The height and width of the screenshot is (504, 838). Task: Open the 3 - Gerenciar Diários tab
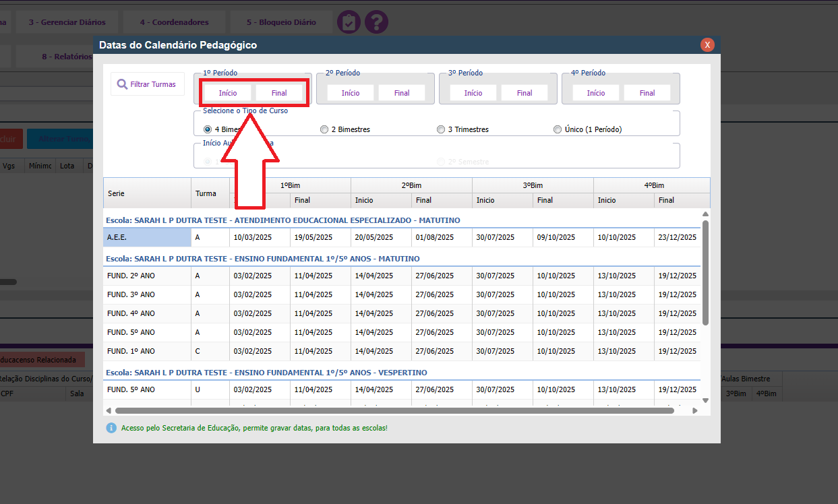point(67,22)
